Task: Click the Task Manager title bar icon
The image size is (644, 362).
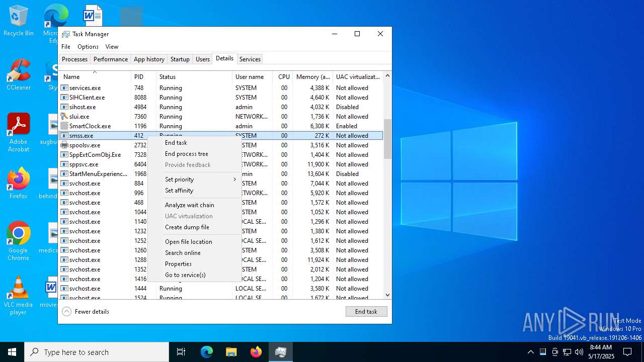Action: pyautogui.click(x=66, y=34)
